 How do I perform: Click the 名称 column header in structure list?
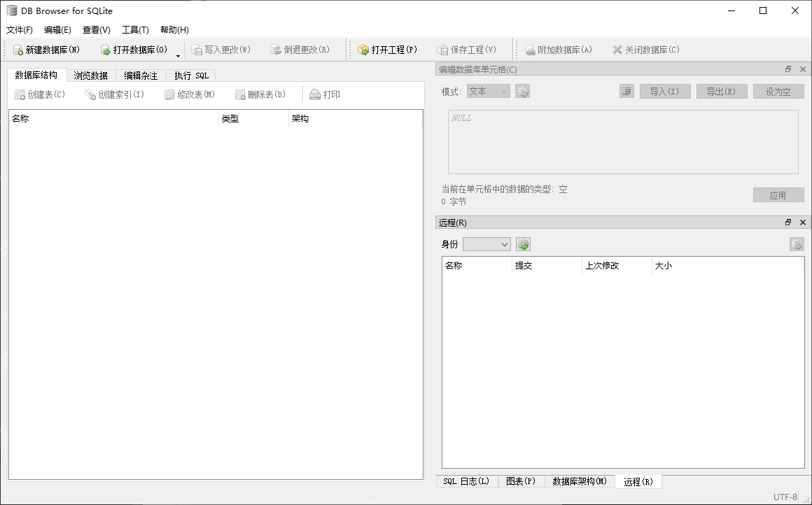click(x=112, y=119)
